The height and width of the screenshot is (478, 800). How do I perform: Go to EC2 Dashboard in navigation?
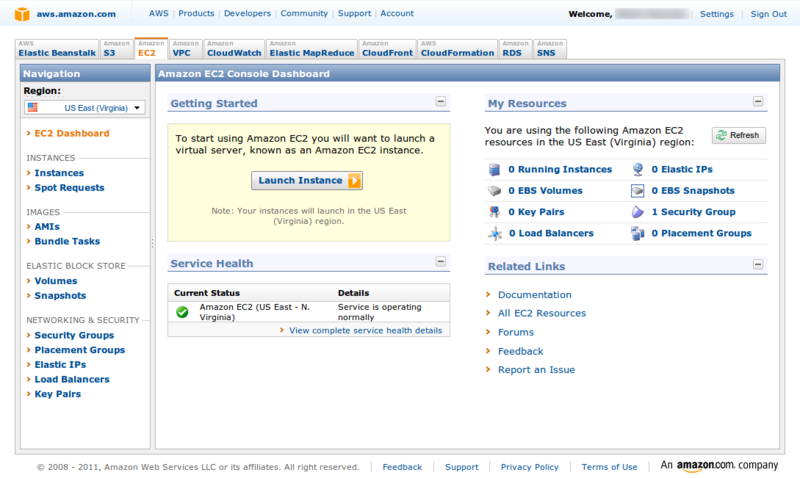[72, 133]
